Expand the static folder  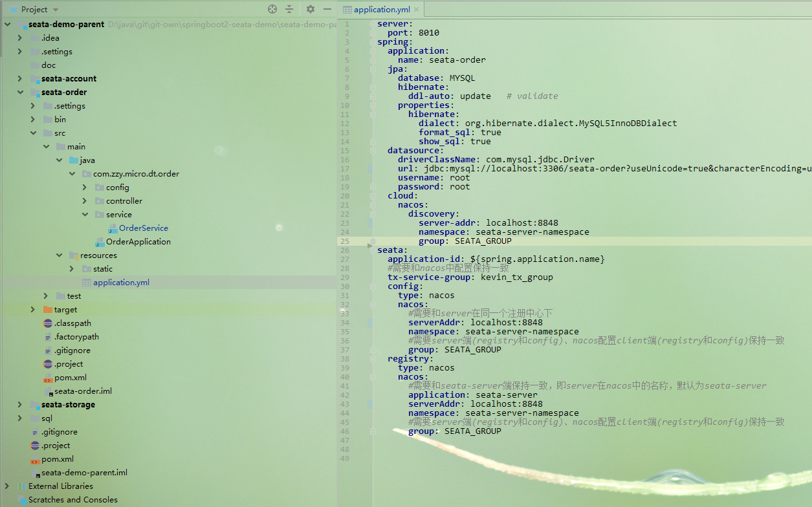pyautogui.click(x=72, y=269)
